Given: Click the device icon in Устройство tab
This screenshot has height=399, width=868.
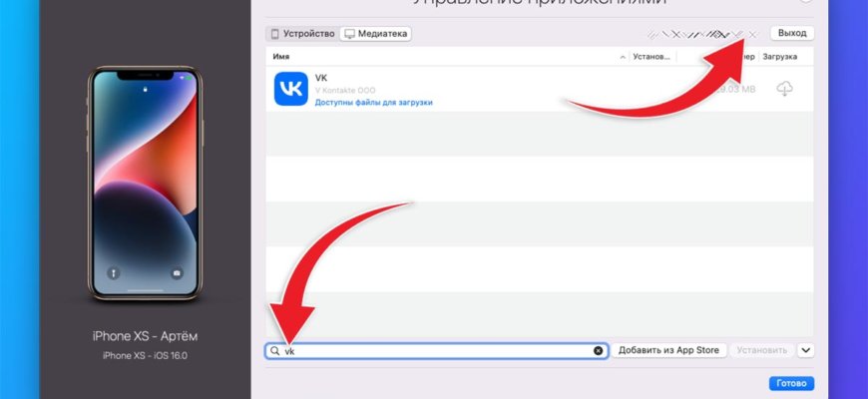Looking at the screenshot, I should (274, 34).
